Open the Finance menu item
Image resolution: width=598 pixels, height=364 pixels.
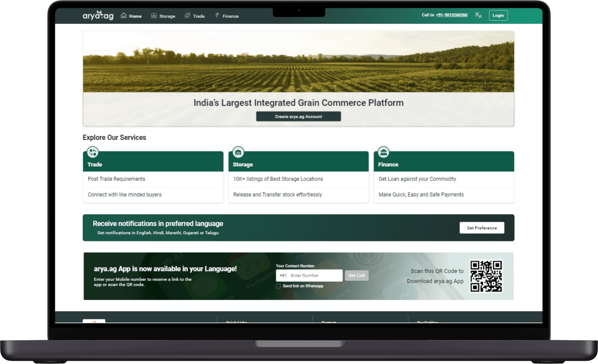coord(227,16)
